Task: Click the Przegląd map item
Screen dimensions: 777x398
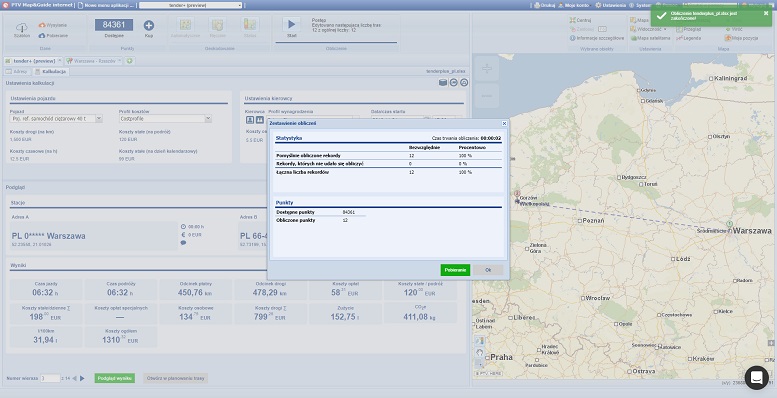Action: tap(689, 29)
